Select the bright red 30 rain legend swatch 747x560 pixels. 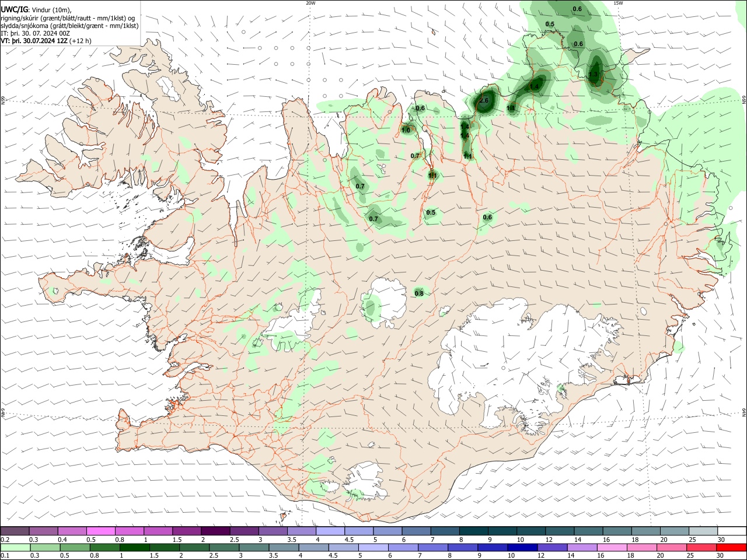[x=732, y=548]
